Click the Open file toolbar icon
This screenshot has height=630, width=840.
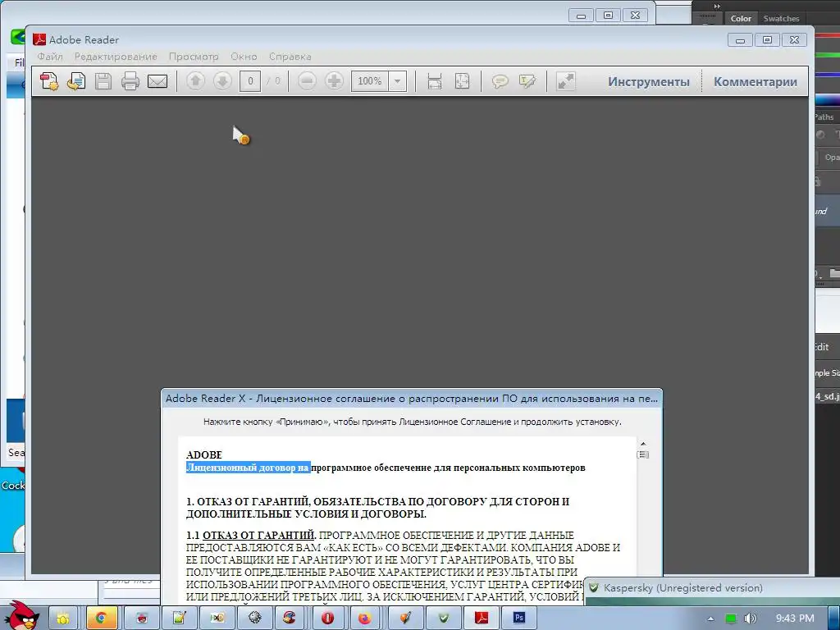pos(76,81)
